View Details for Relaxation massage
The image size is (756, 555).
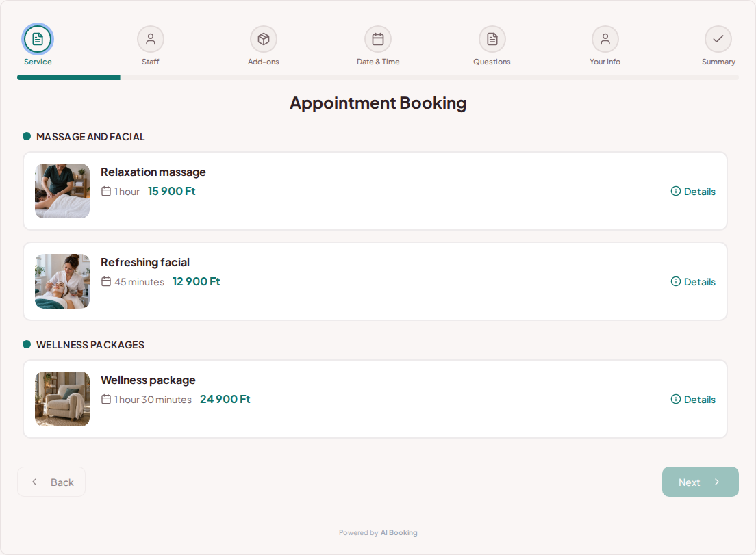point(693,191)
